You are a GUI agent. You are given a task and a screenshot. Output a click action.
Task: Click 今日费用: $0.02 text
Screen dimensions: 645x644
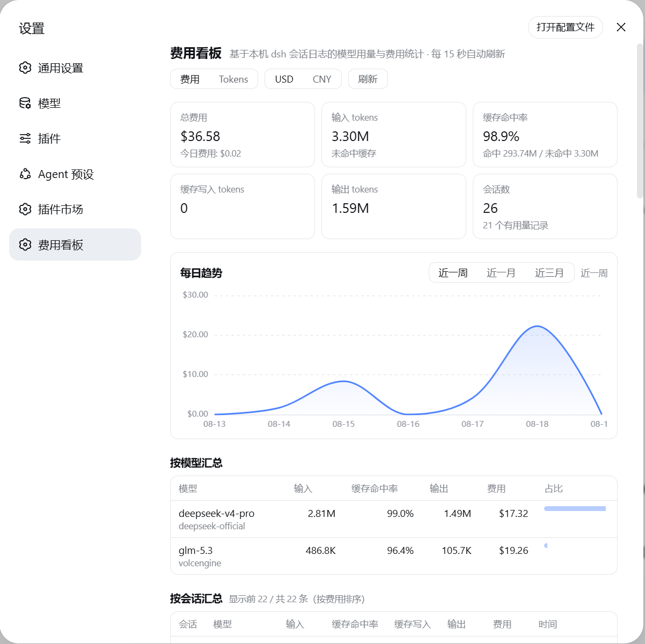[x=211, y=153]
